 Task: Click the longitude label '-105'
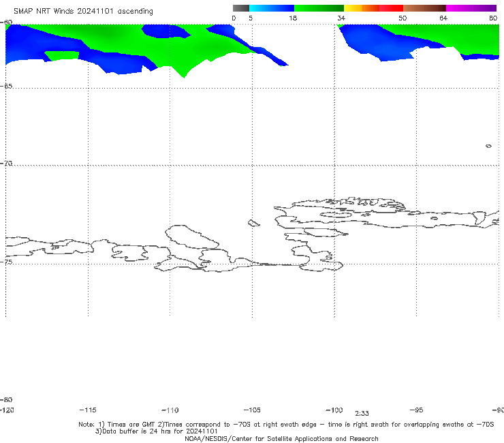tap(252, 410)
